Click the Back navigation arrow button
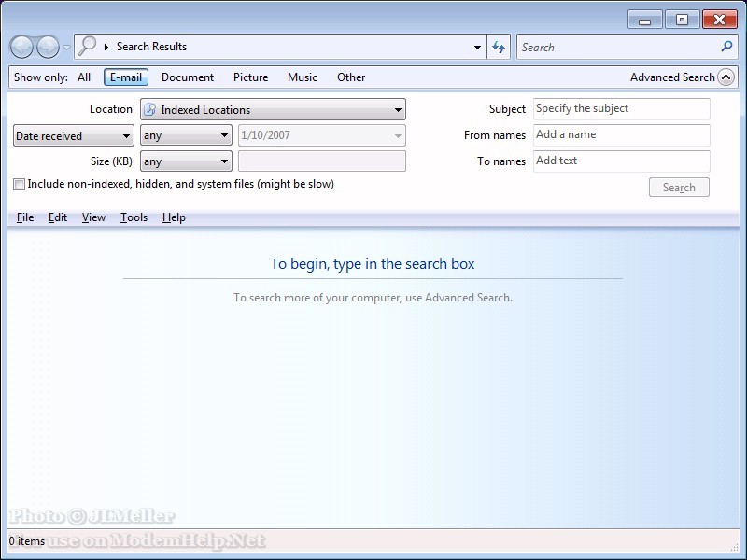The width and height of the screenshot is (747, 560). [x=22, y=47]
